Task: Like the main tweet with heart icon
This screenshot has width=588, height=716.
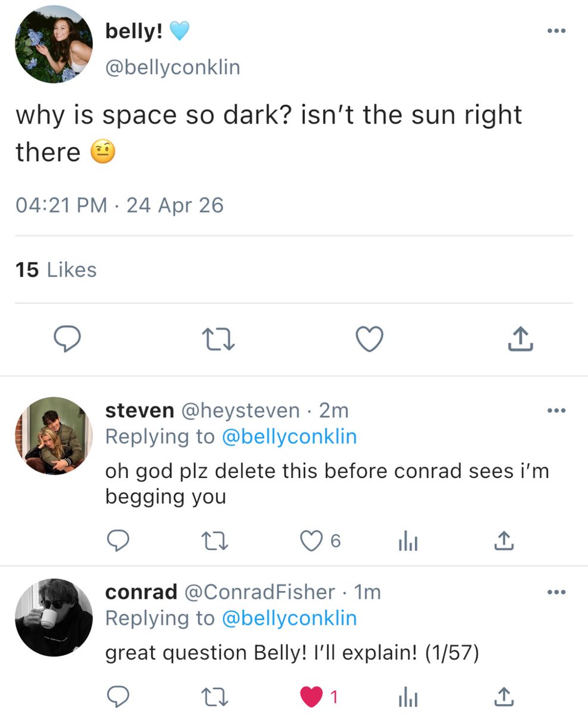Action: click(369, 340)
